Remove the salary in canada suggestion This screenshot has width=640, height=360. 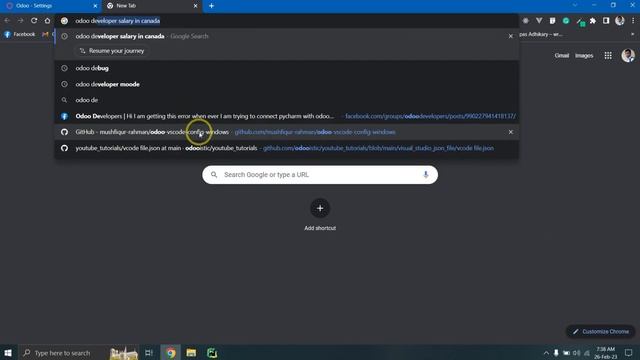(511, 36)
